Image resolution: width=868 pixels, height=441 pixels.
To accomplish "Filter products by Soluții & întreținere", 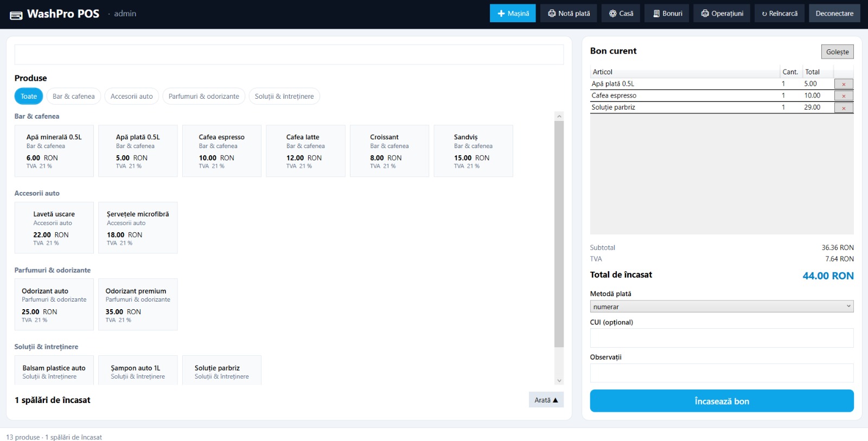I will (x=284, y=96).
